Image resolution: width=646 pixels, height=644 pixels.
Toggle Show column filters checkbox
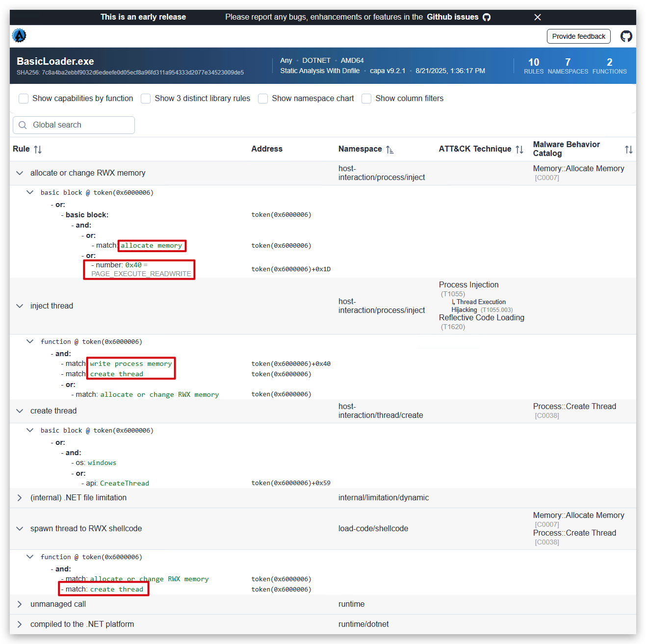pyautogui.click(x=366, y=99)
